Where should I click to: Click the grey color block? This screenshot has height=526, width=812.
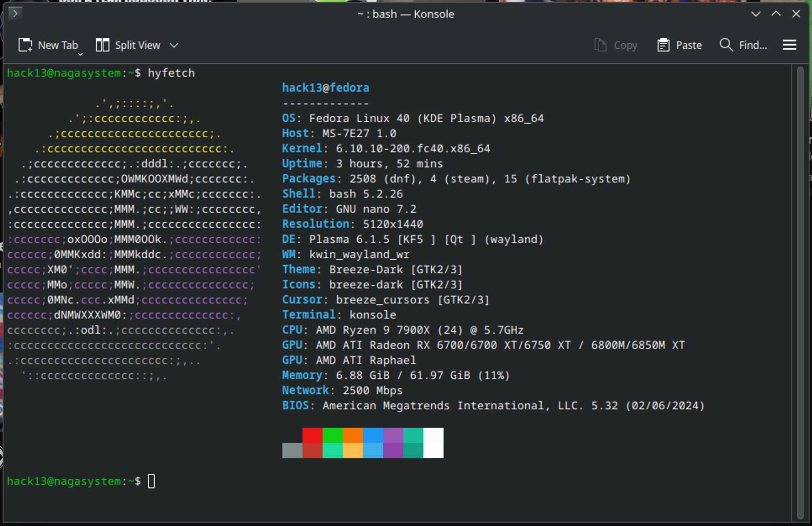(x=292, y=450)
